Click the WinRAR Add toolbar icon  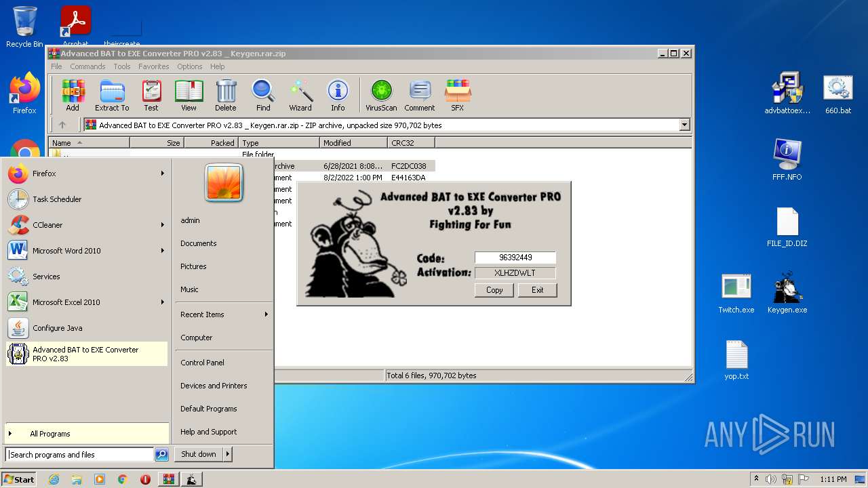tap(73, 96)
